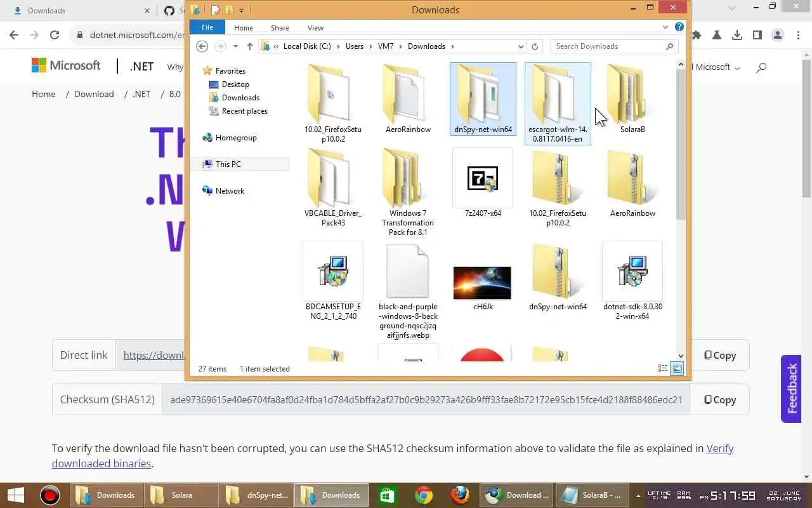Select the dnSpy-net-win64 zip archive
Viewport: 812px width, 508px height.
(x=558, y=276)
